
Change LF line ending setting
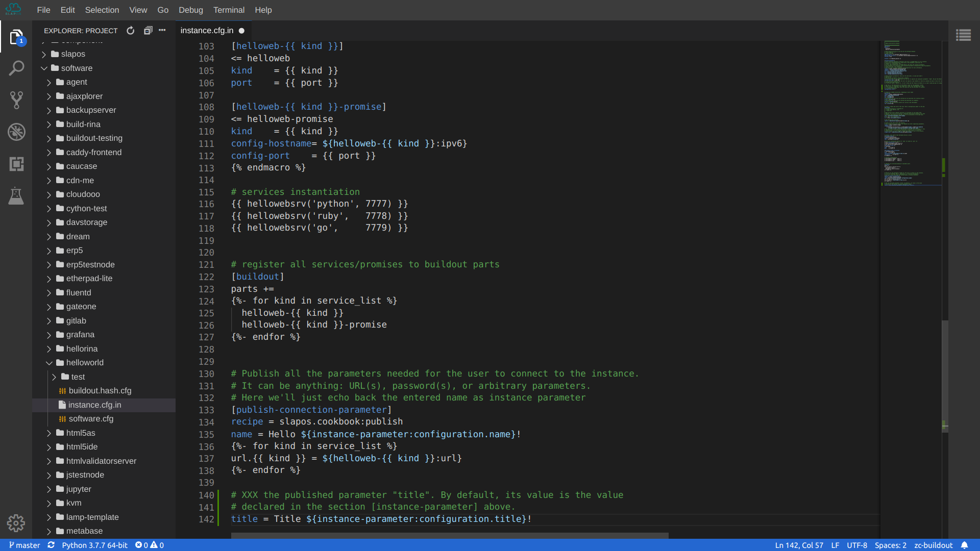(835, 545)
